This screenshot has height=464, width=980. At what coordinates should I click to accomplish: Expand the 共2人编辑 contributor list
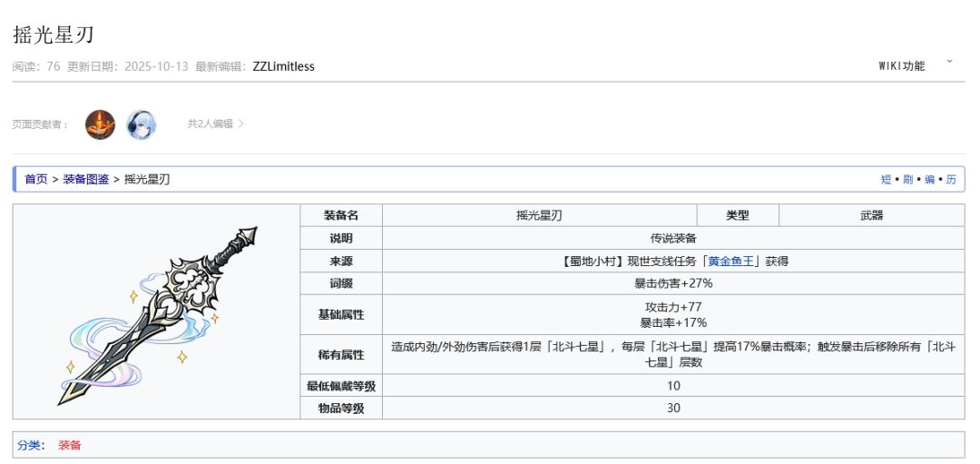(x=216, y=123)
